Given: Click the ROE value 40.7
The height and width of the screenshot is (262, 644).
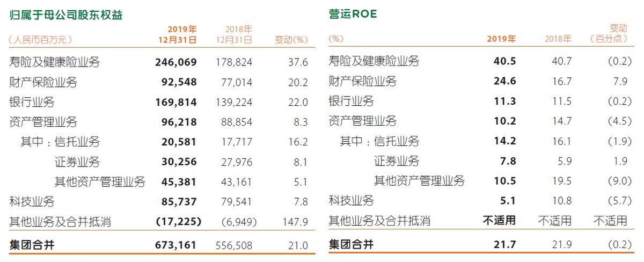Looking at the screenshot, I should pyautogui.click(x=562, y=61).
